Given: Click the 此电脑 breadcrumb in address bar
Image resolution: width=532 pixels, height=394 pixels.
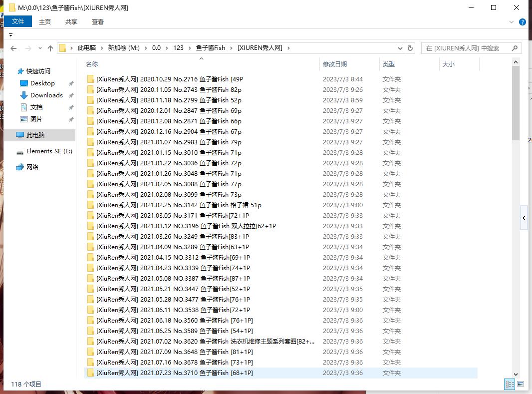Looking at the screenshot, I should [87, 48].
